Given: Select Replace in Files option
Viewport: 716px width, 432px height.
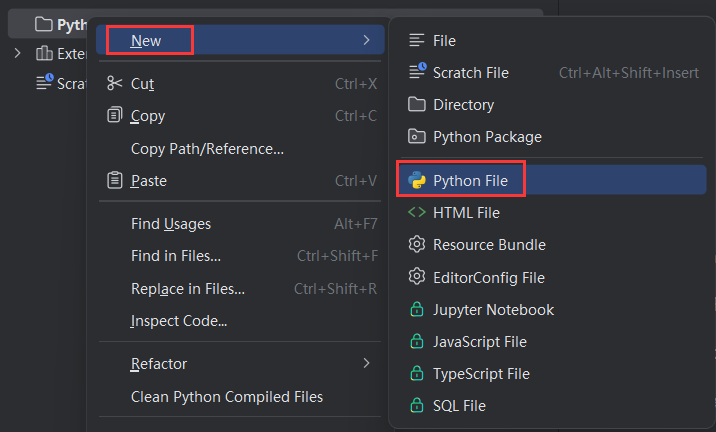Looking at the screenshot, I should (187, 289).
